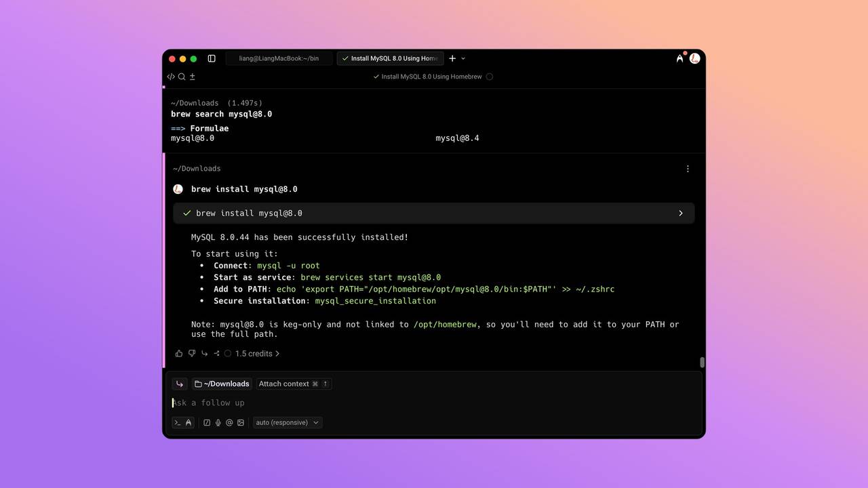Toggle the completion circle beside Install MySQL task

(489, 77)
